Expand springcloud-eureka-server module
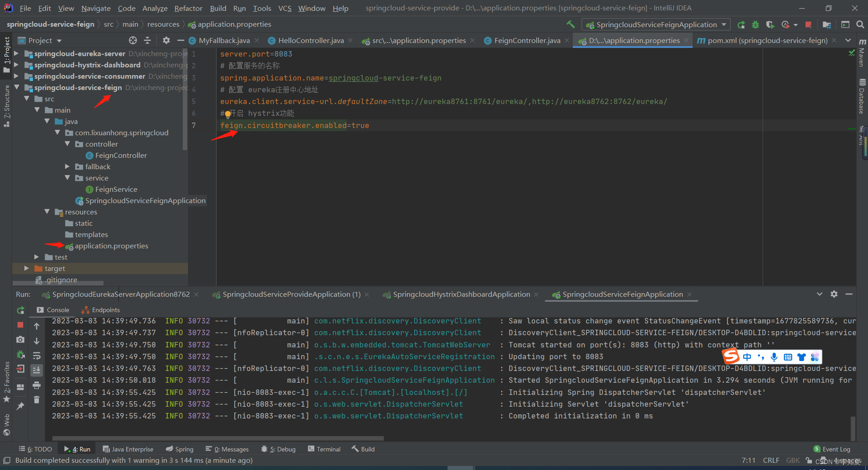The height and width of the screenshot is (470, 868). 16,53
